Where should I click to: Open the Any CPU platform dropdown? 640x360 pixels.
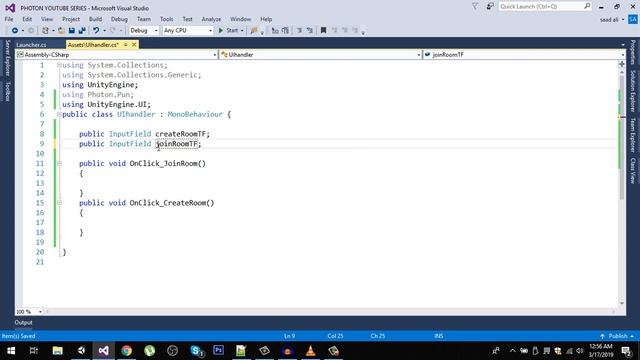tap(188, 31)
